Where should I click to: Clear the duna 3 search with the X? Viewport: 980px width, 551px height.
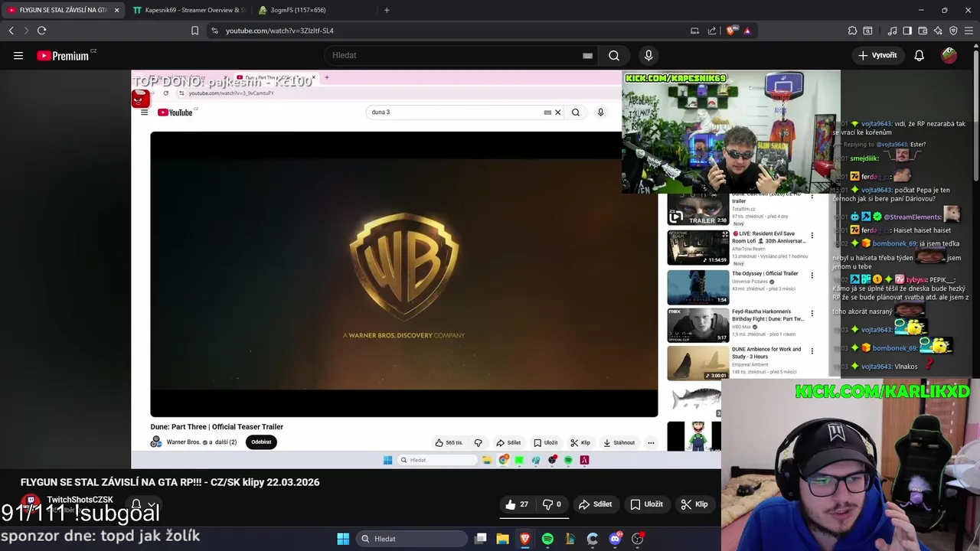[557, 112]
